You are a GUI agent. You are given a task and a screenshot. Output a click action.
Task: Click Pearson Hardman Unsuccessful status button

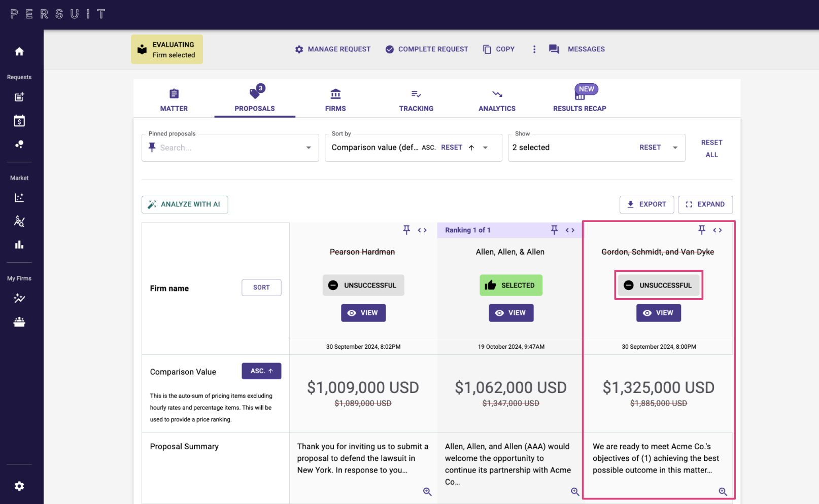pyautogui.click(x=363, y=285)
